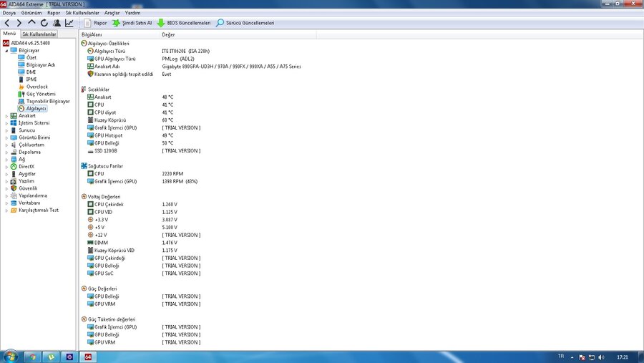Click the taskbar clock showing 17:21
The image size is (644, 363).
pyautogui.click(x=623, y=357)
